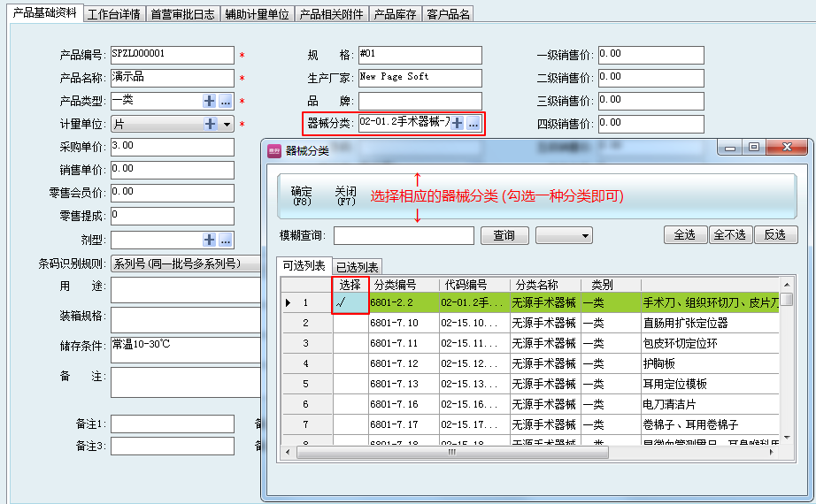Image resolution: width=816 pixels, height=504 pixels.
Task: Open the 首营审批日志 tab
Action: click(181, 14)
